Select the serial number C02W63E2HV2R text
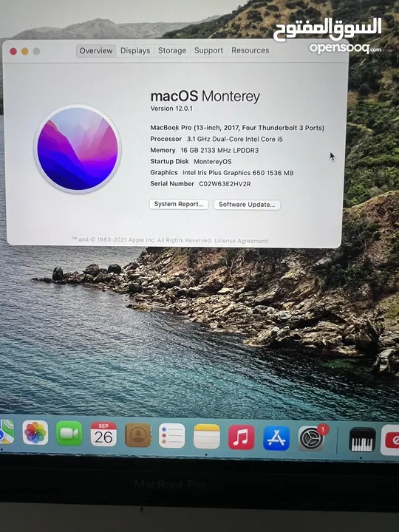 225,184
